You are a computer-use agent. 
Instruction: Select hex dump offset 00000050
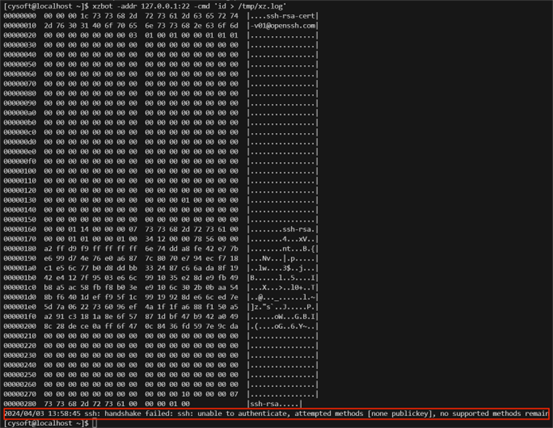point(20,65)
